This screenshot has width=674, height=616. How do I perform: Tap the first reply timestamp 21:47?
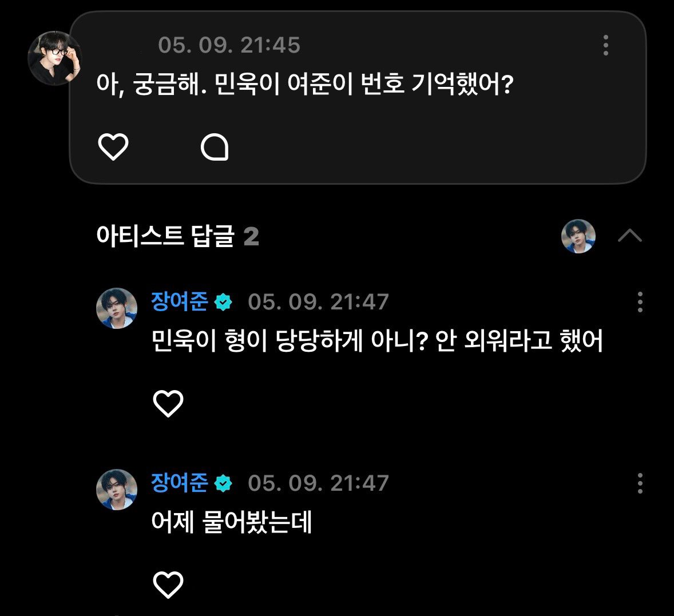click(318, 302)
